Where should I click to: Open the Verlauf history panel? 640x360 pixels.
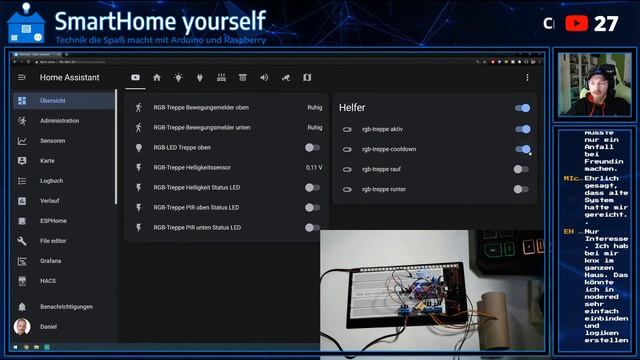click(x=63, y=201)
